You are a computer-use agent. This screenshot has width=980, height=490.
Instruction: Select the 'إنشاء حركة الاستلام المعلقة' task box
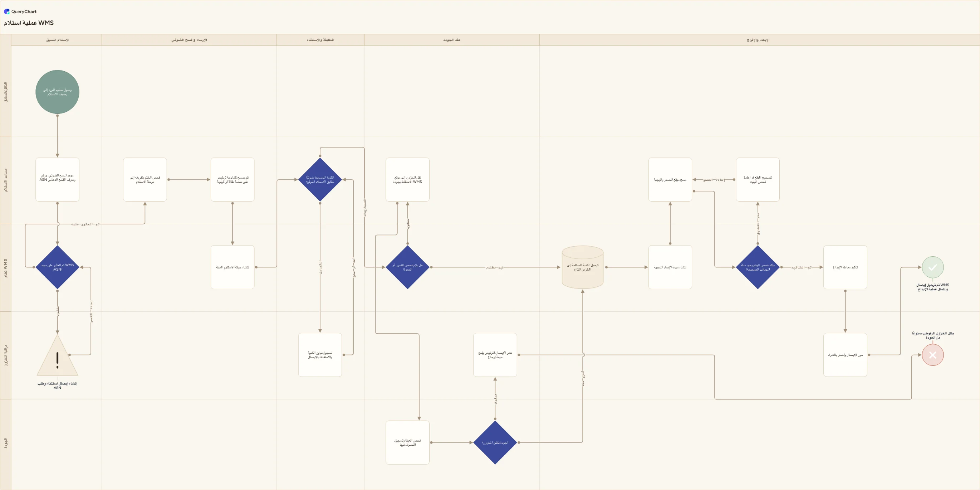point(232,267)
